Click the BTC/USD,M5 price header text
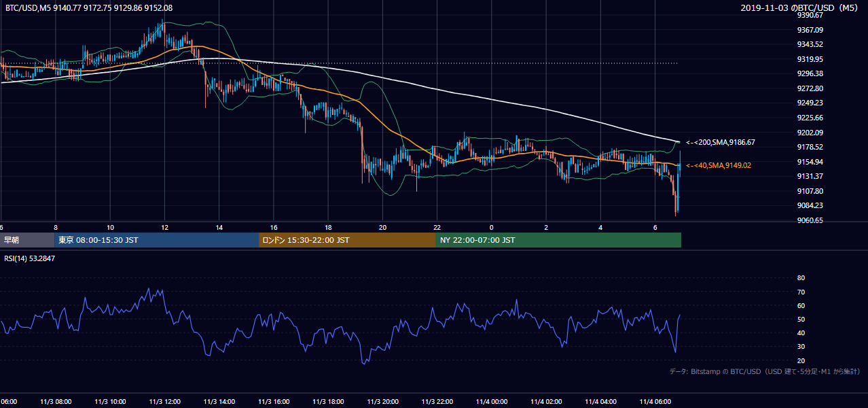 [x=88, y=7]
